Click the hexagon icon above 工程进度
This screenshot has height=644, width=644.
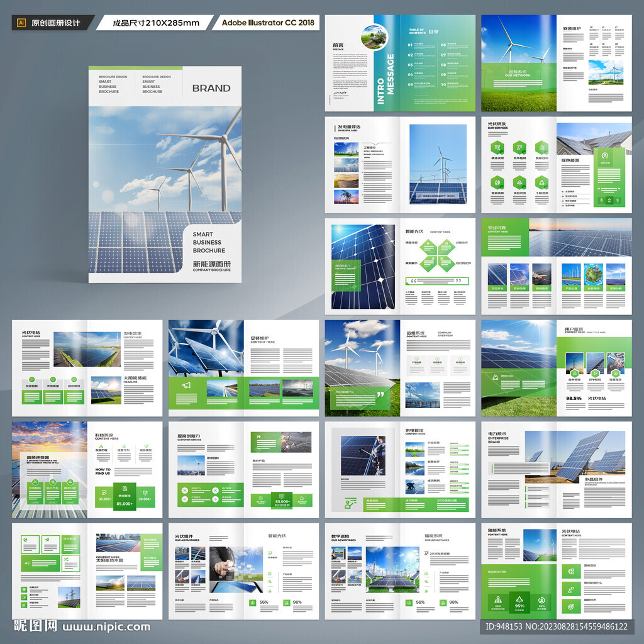point(541,182)
